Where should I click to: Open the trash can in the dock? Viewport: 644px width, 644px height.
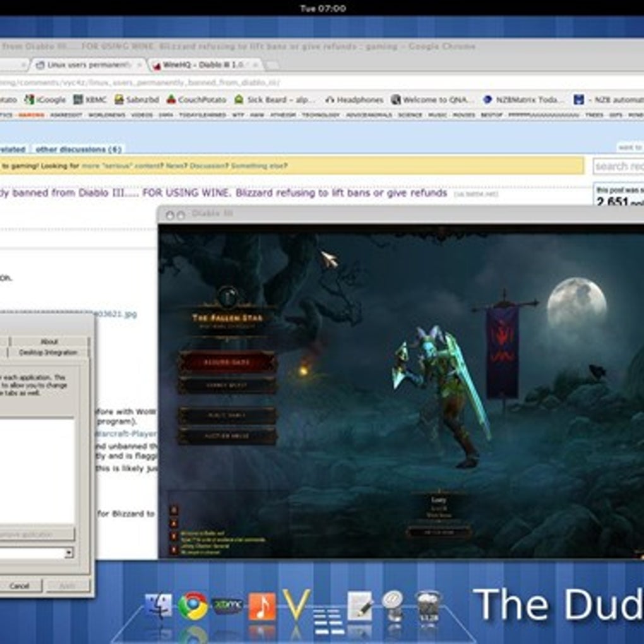click(x=428, y=606)
